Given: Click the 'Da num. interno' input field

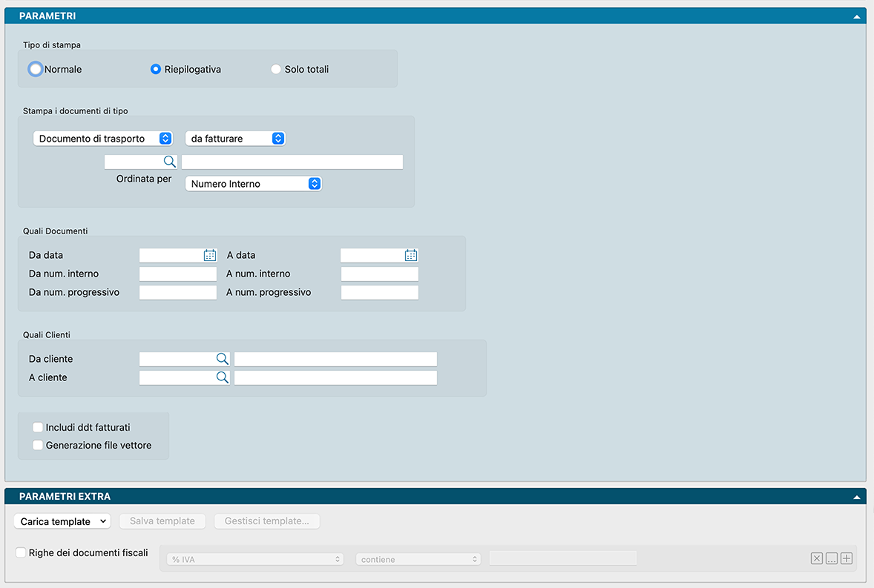Looking at the screenshot, I should (x=178, y=274).
